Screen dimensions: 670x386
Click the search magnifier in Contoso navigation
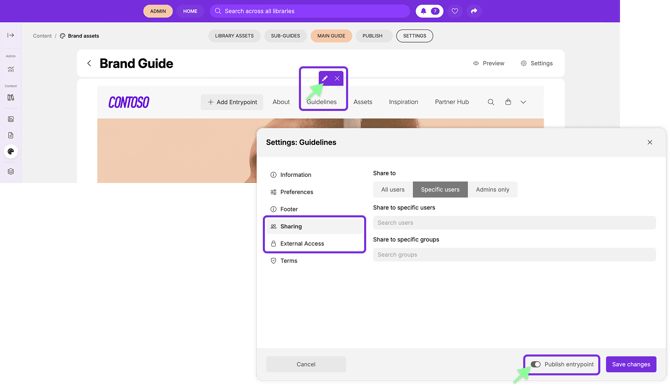tap(491, 102)
